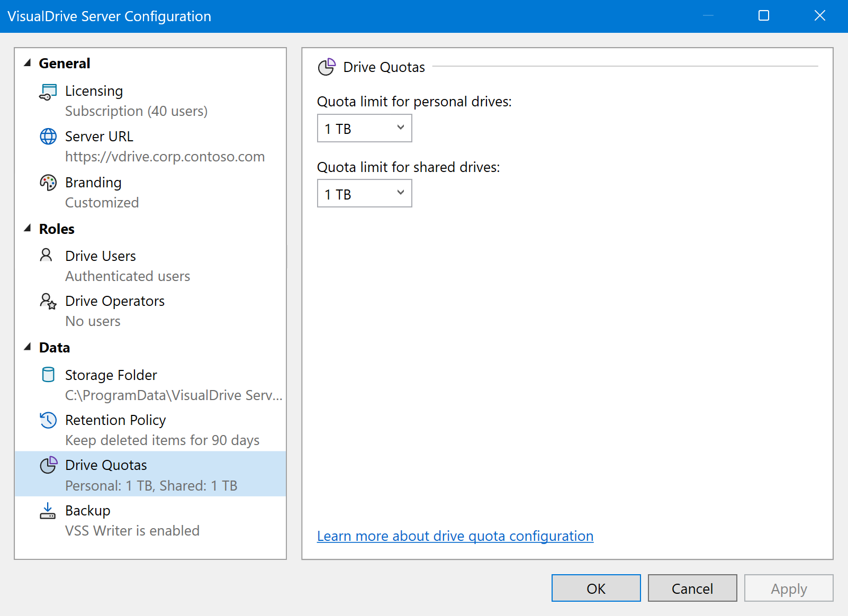This screenshot has height=616, width=848.
Task: Click the Licensing certificate icon
Action: [x=48, y=92]
